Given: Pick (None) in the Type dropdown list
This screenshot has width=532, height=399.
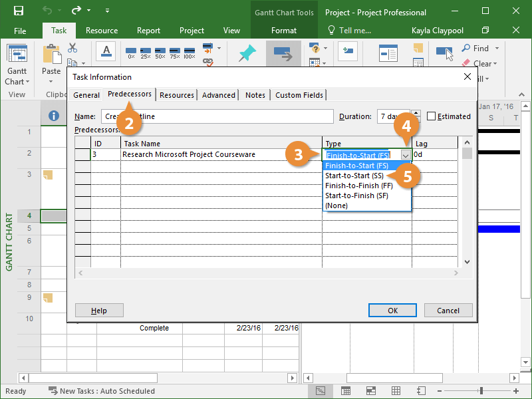Looking at the screenshot, I should tap(336, 205).
